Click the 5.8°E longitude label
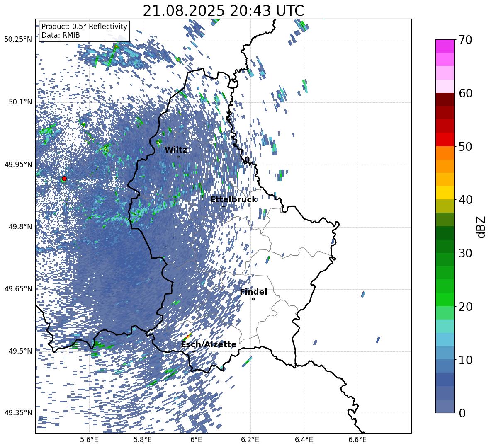This screenshot has height=448, width=491. tap(143, 440)
